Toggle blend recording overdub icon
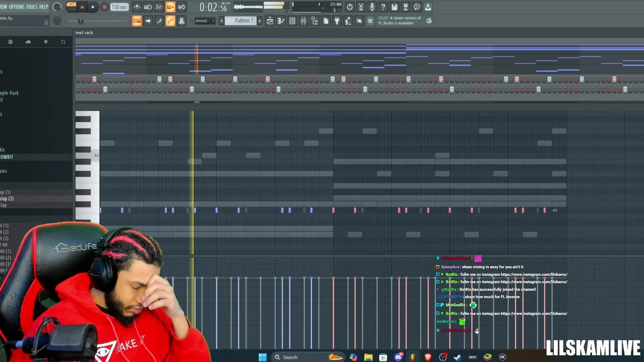Viewport: 644px width, 362px height. click(x=170, y=7)
